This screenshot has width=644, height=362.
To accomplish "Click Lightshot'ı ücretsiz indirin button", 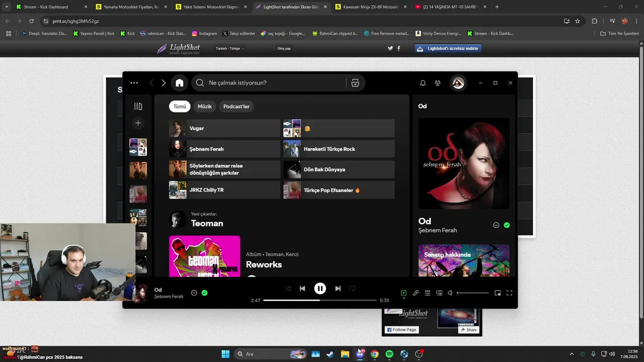I will (x=449, y=48).
